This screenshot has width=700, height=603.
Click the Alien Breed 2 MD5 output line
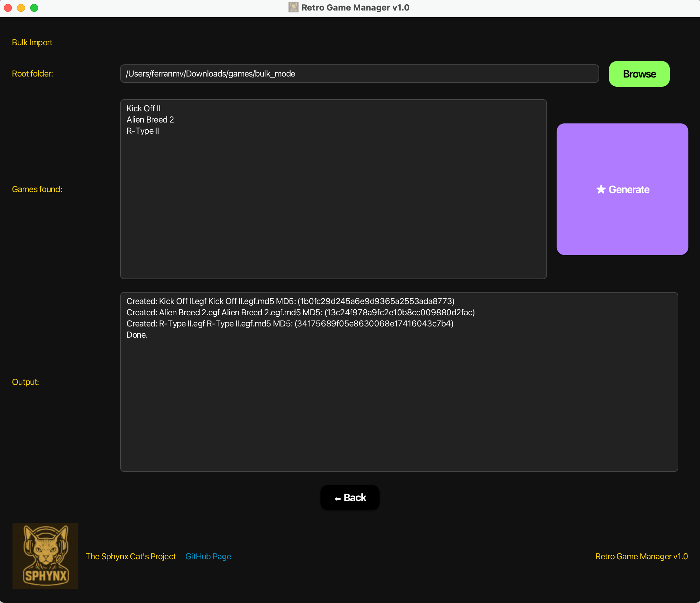[300, 312]
